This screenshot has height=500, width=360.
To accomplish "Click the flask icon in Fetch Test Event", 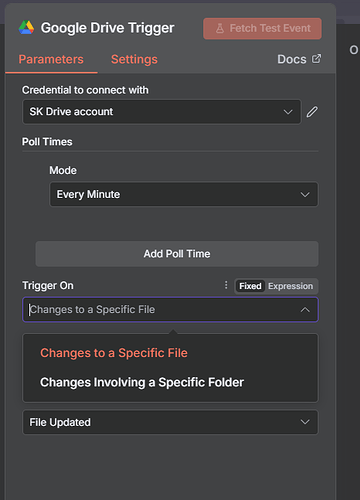I will pos(220,28).
